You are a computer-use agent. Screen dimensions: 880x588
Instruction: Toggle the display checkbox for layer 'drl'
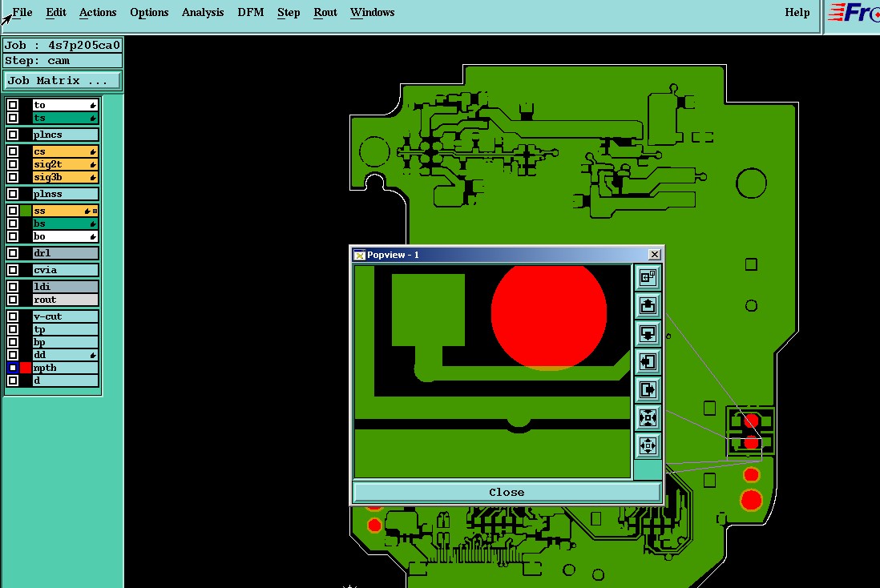[x=13, y=253]
